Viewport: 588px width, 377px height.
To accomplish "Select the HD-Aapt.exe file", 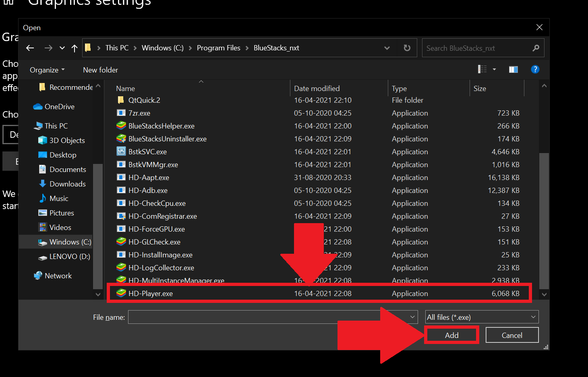I will 149,177.
